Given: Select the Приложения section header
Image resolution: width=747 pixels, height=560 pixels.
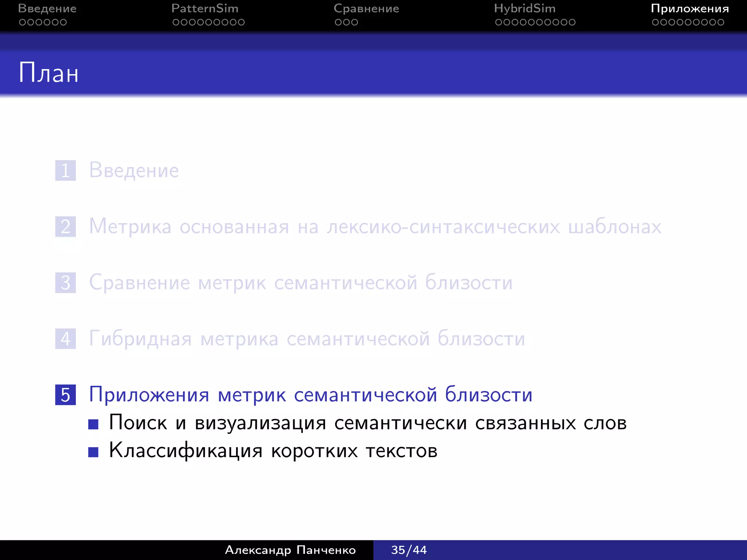Looking at the screenshot, I should [690, 8].
